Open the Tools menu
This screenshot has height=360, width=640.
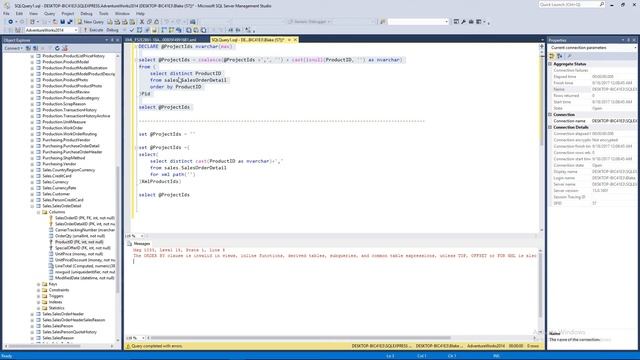point(104,13)
